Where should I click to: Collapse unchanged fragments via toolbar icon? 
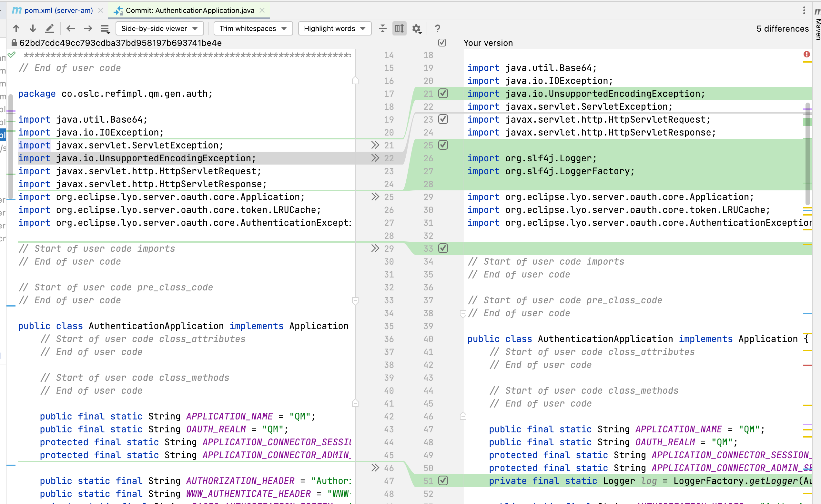pos(383,28)
